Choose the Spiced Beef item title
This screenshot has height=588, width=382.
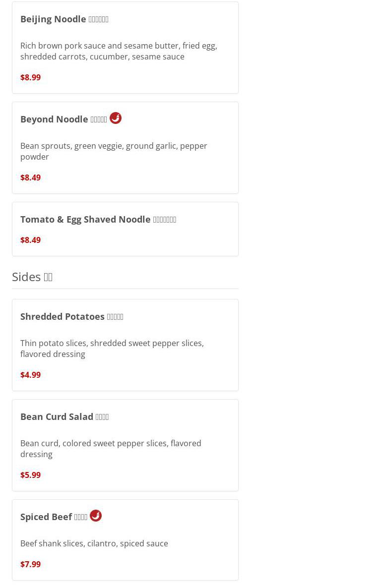click(x=54, y=517)
